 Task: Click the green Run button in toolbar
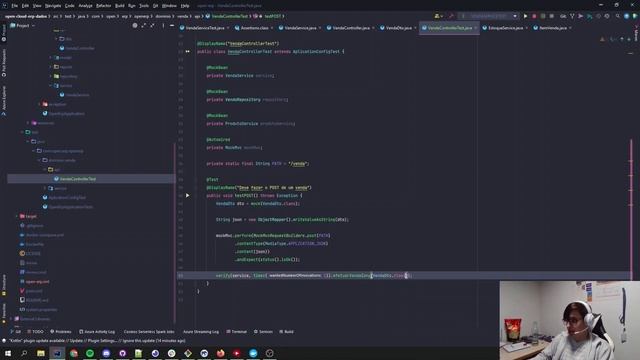point(525,16)
